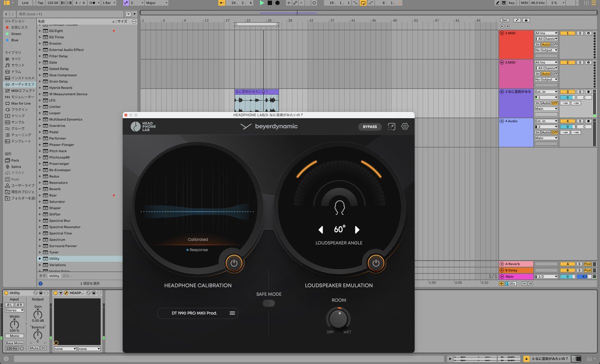Click the Link button
This screenshot has width=600, height=364.
coord(25,3)
